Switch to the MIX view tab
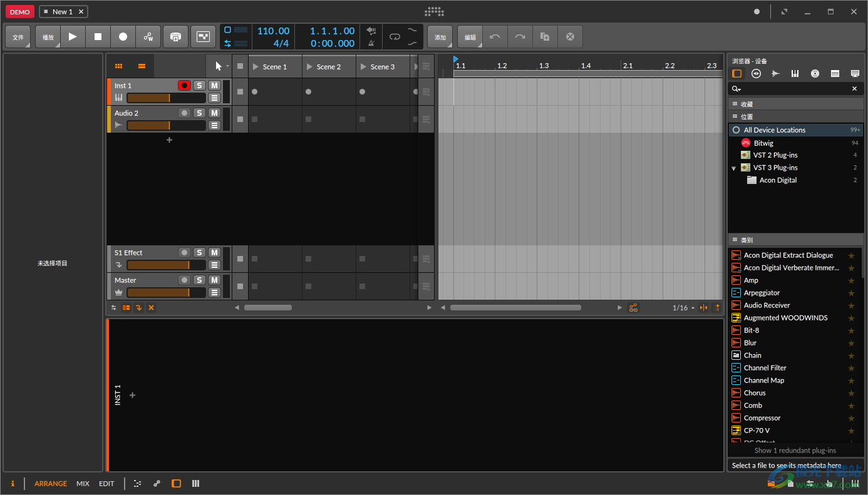The width and height of the screenshot is (868, 495). [83, 483]
